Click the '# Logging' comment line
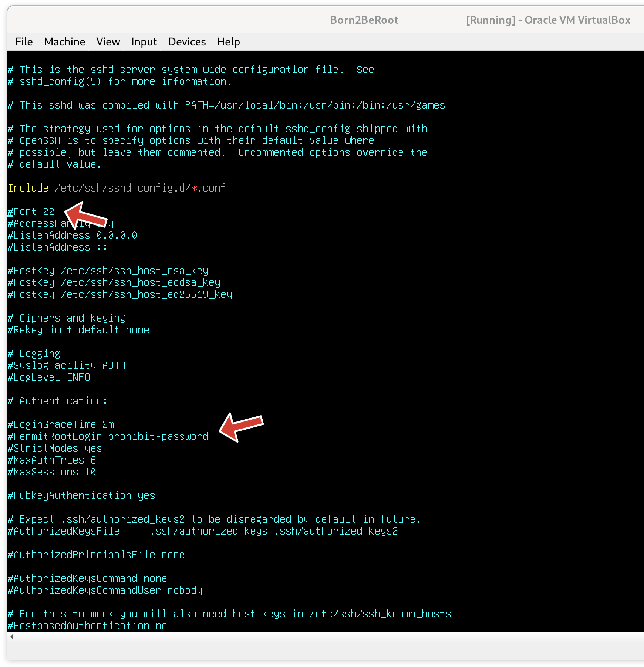Viewport: 644px width, 667px height. (x=34, y=353)
